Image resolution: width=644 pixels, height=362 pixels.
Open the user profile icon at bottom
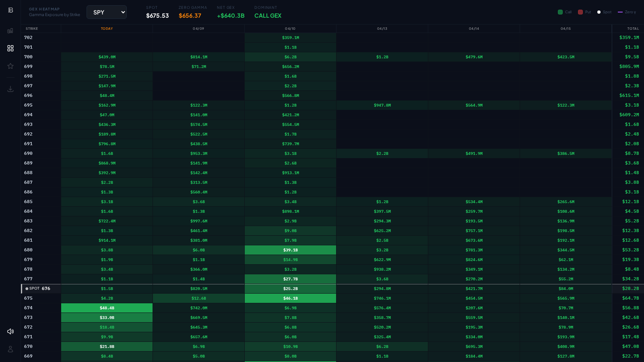[x=10, y=349]
